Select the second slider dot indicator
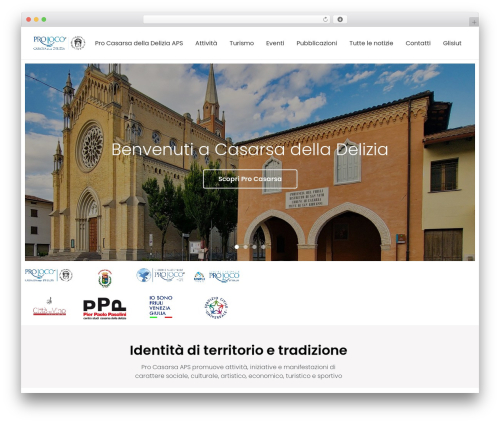 coord(246,247)
